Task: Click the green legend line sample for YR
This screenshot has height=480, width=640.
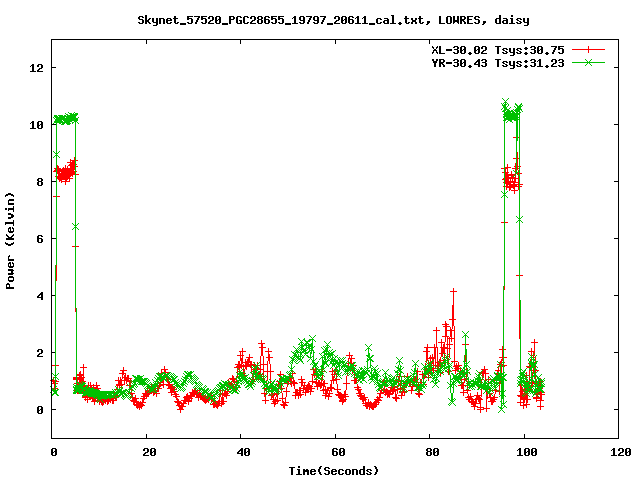Action: pyautogui.click(x=588, y=62)
